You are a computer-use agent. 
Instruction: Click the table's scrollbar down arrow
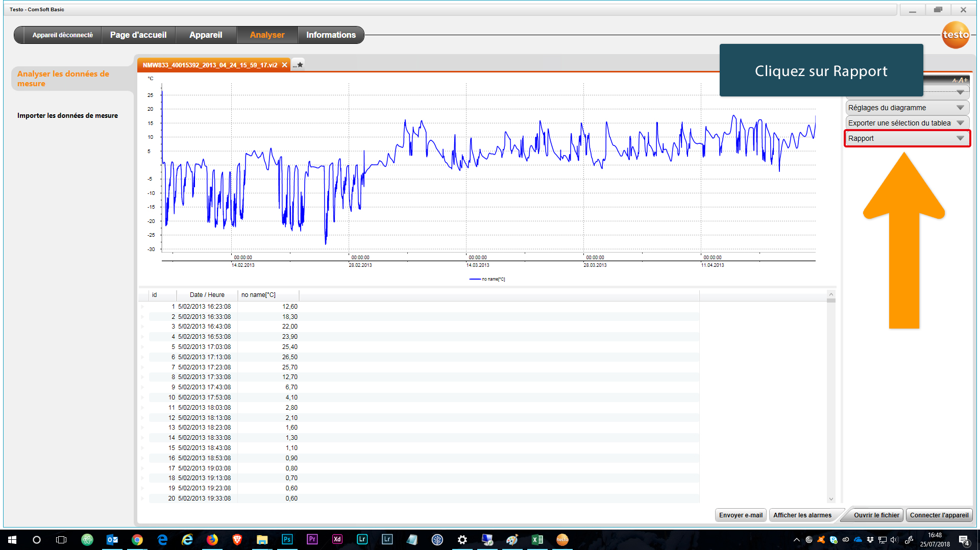pyautogui.click(x=831, y=499)
